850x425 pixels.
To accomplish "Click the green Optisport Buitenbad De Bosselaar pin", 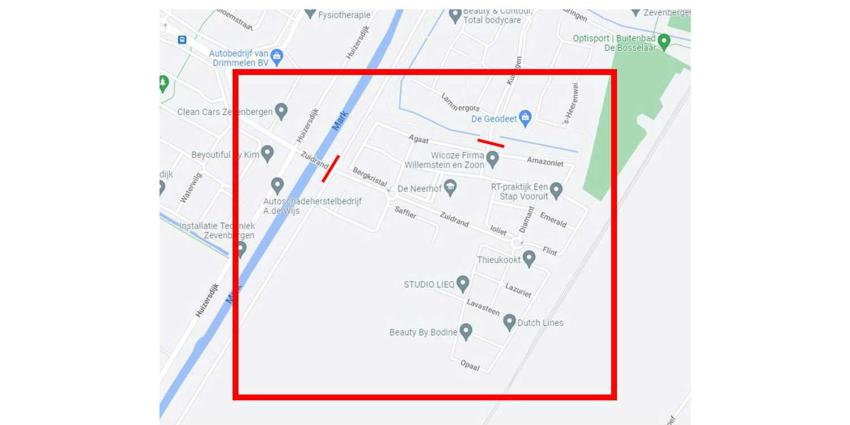I will 664,42.
